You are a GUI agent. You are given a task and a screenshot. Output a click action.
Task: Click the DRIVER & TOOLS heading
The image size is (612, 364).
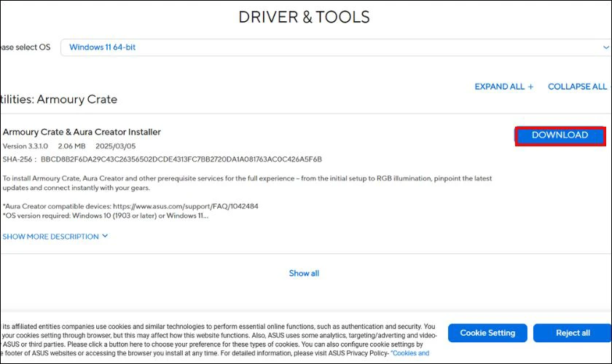click(x=304, y=17)
